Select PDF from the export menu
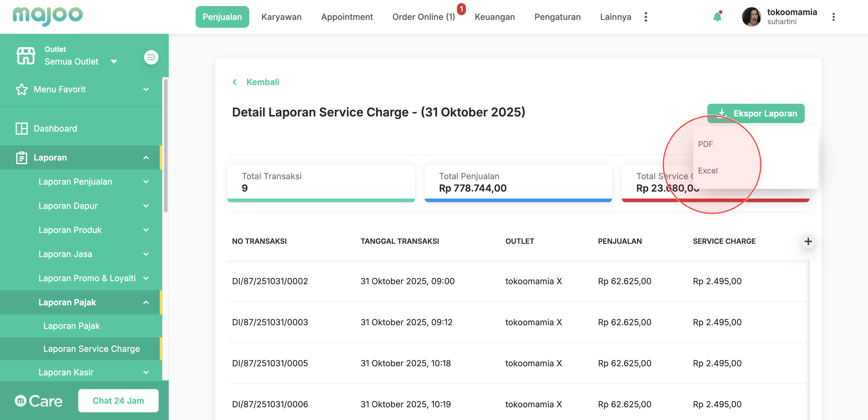 pyautogui.click(x=705, y=144)
